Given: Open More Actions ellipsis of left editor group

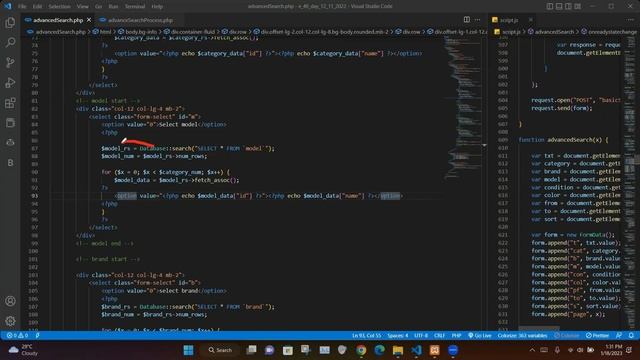Looking at the screenshot, I should point(478,20).
